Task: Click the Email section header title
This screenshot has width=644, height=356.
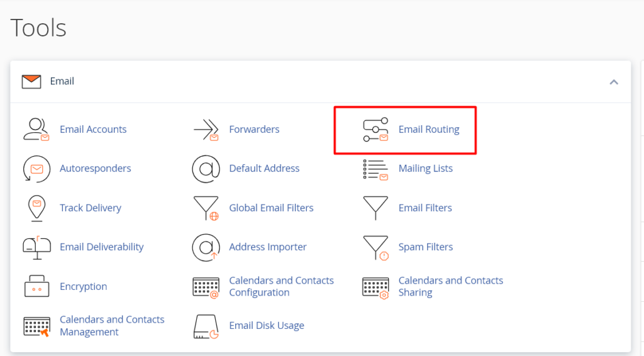Action: tap(62, 81)
